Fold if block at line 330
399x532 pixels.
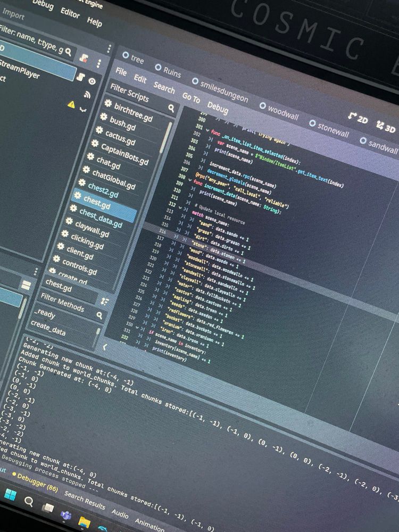137,328
